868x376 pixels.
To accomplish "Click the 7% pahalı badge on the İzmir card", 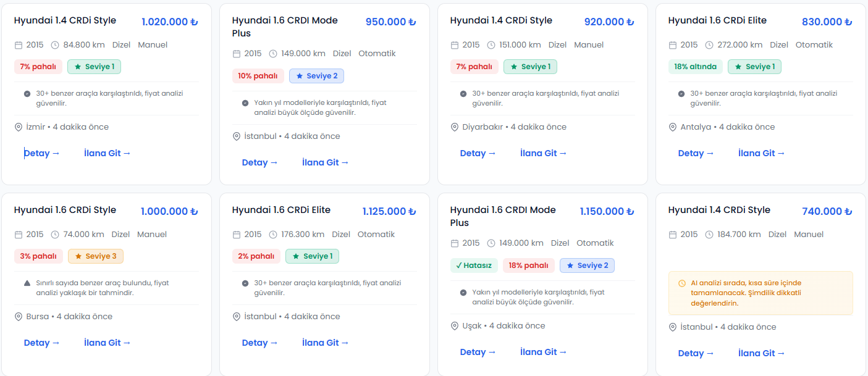I will pos(38,67).
